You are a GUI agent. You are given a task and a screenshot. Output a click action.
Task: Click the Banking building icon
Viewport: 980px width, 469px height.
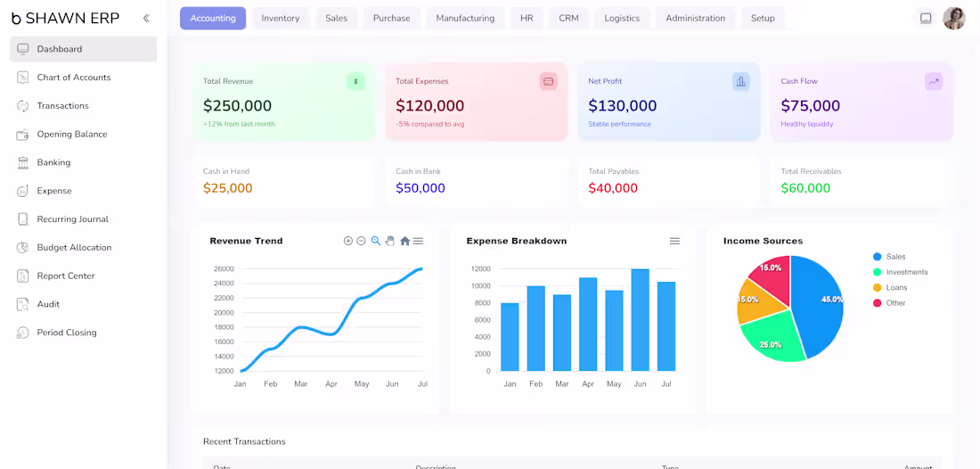(x=23, y=162)
